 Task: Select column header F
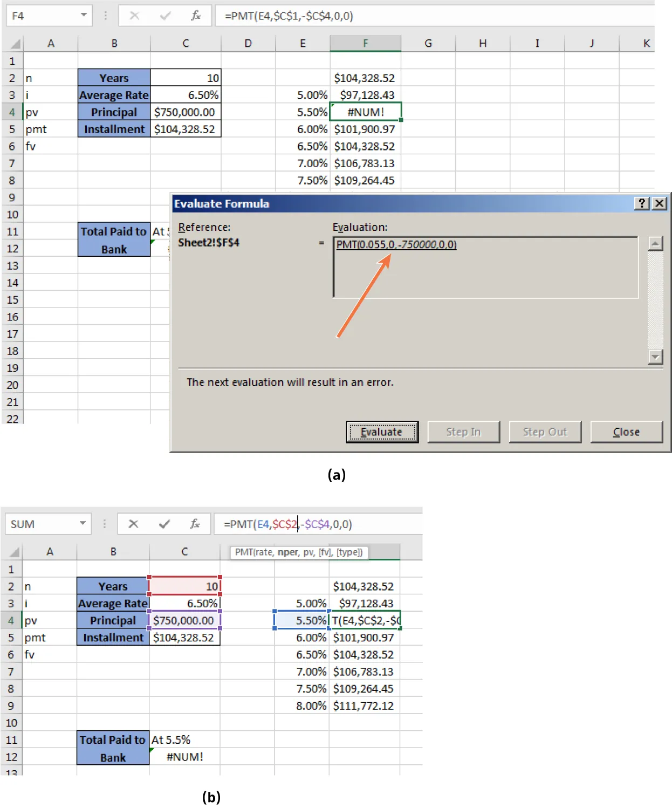tap(366, 43)
